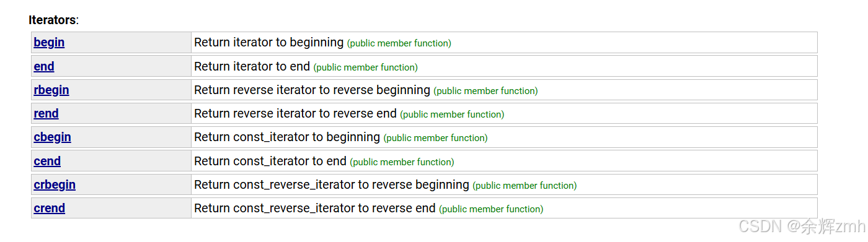
Task: Follow the rbegin link
Action: pos(51,90)
